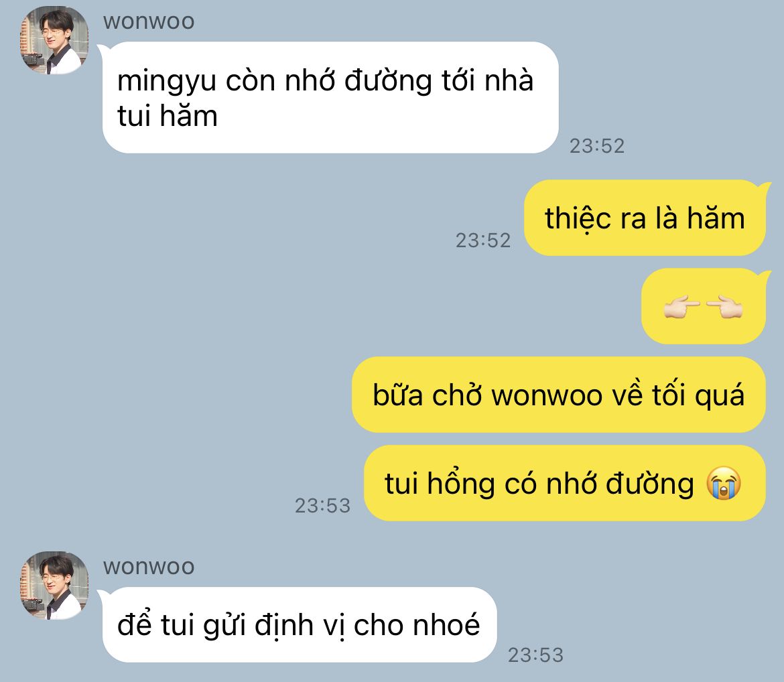This screenshot has width=784, height=682.
Task: Tap the top wonwoo sender name
Action: pos(149,21)
